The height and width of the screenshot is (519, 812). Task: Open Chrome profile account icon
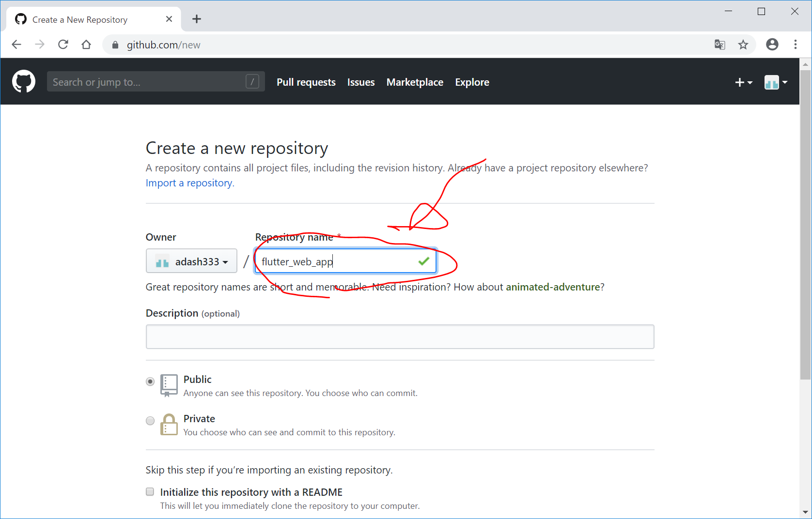pyautogui.click(x=772, y=45)
